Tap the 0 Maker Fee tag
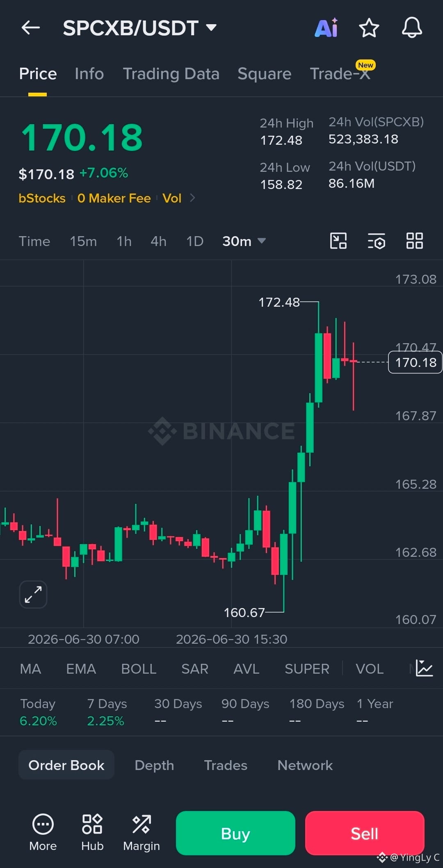The height and width of the screenshot is (868, 443). pyautogui.click(x=114, y=198)
